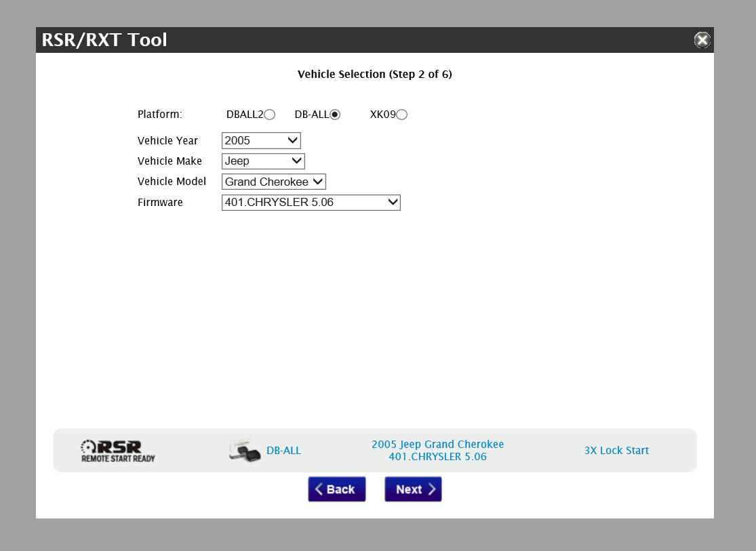The image size is (756, 551).
Task: Open the Firmware dropdown showing 401.CHRYSLER 5.06
Action: [311, 203]
